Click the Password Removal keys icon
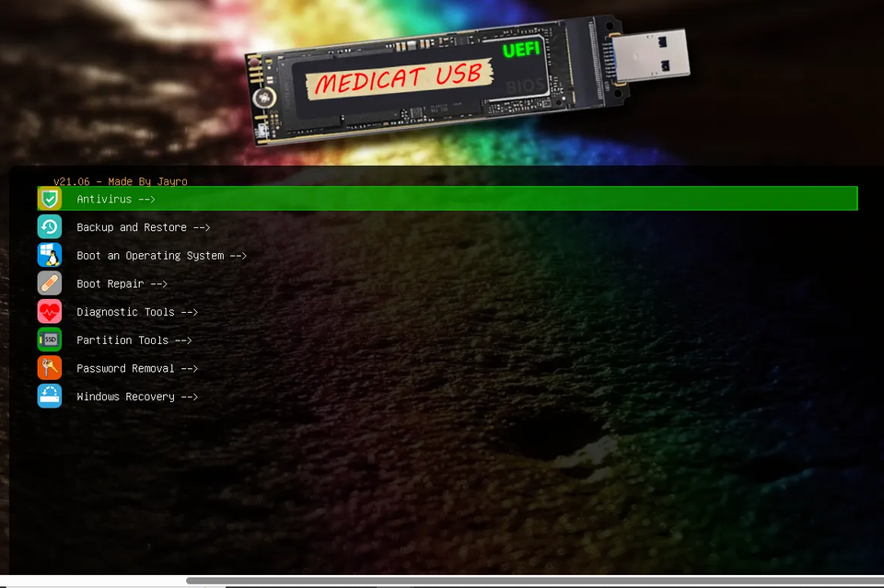 tap(50, 368)
